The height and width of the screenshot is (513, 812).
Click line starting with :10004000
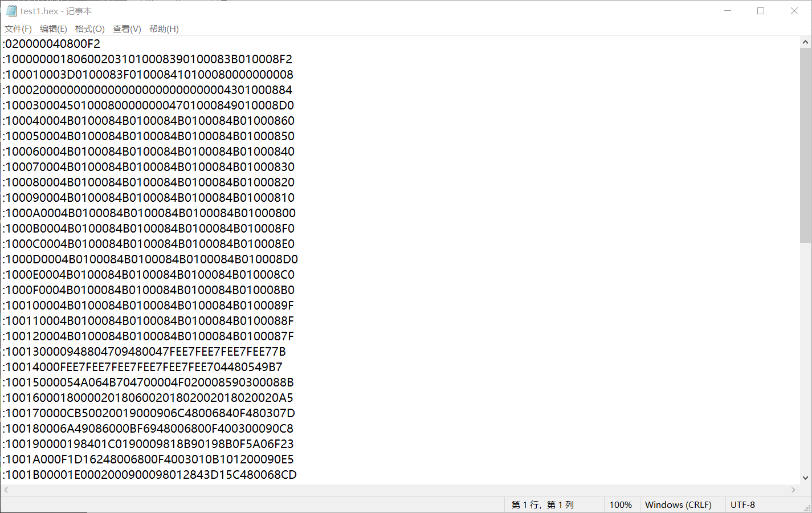[x=148, y=121]
